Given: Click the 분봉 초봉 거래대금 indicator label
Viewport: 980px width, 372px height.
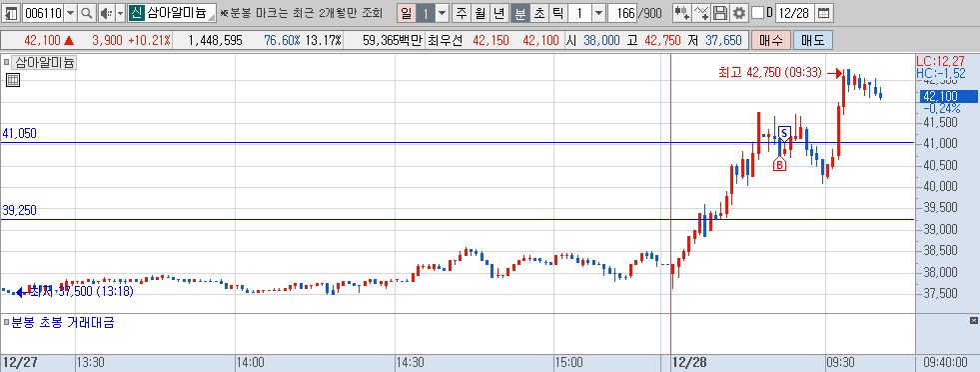Looking at the screenshot, I should point(63,323).
